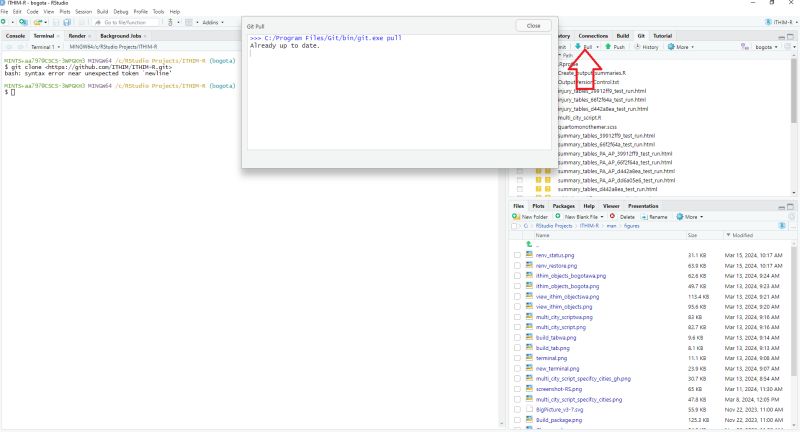Click the Git Push up-arrow icon
800x432 pixels.
[x=608, y=46]
